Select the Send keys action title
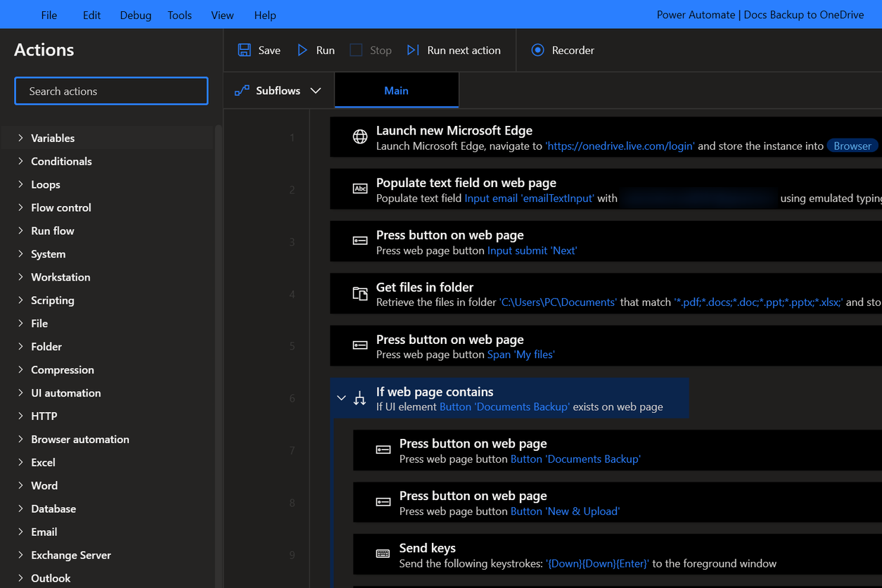This screenshot has height=588, width=882. point(428,548)
